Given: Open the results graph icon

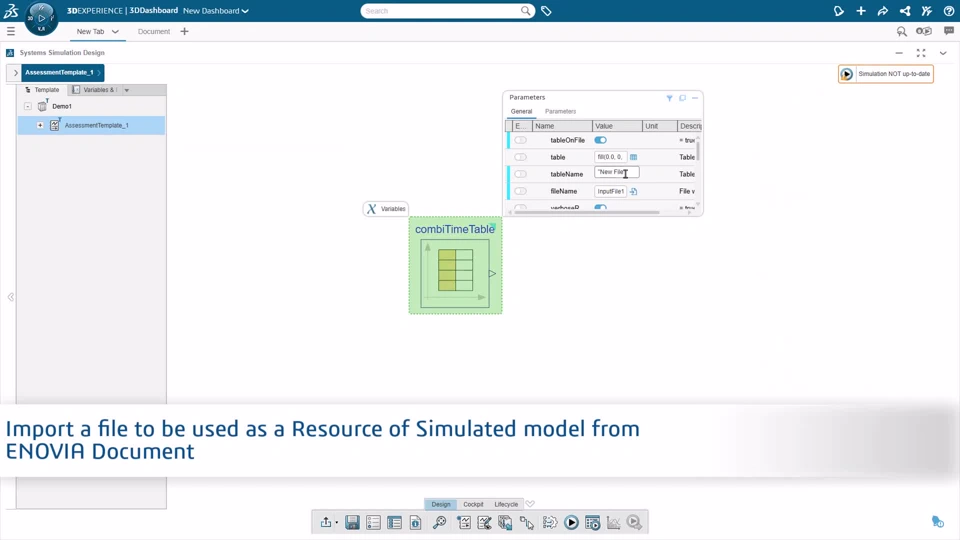Looking at the screenshot, I should [613, 522].
